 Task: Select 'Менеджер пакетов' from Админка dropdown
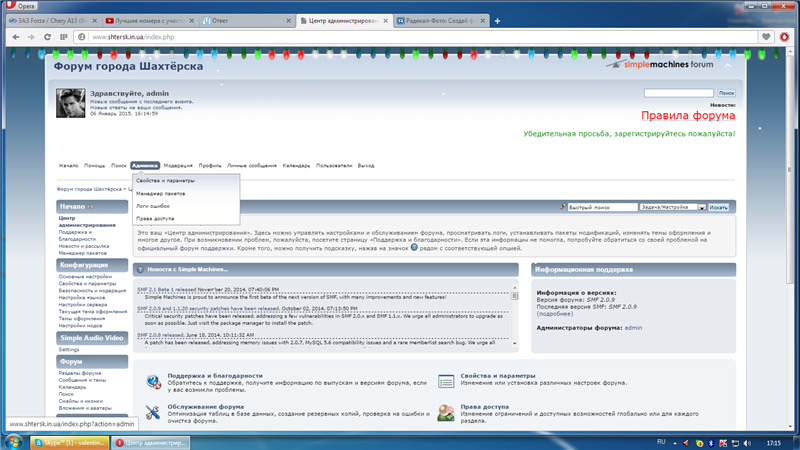tap(161, 193)
